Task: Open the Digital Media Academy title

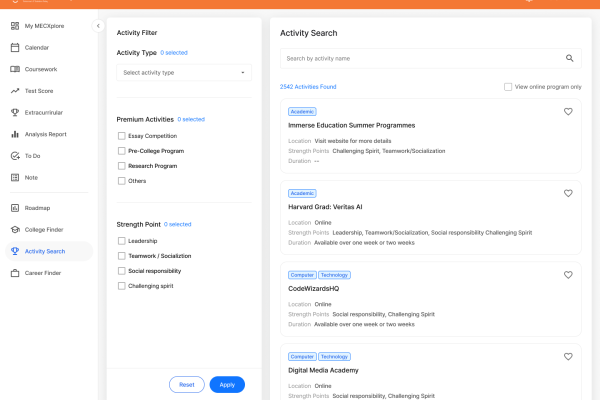Action: tap(323, 370)
